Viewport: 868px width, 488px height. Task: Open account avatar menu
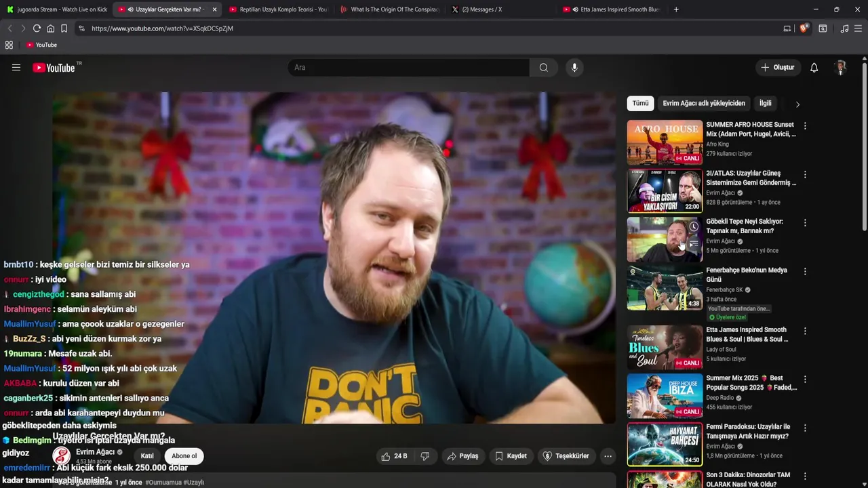coord(841,68)
